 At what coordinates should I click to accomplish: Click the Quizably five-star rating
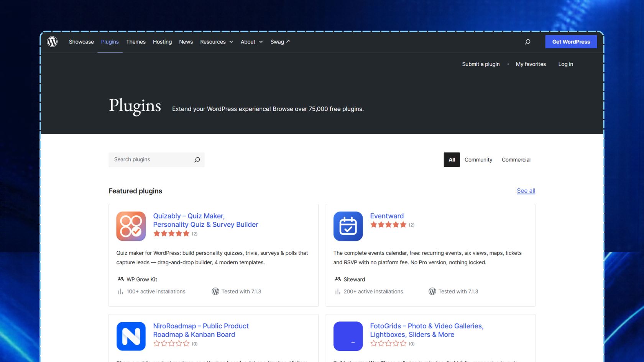pyautogui.click(x=171, y=234)
